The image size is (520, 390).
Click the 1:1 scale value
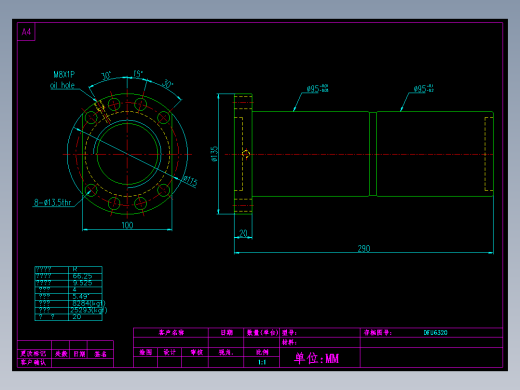262,362
